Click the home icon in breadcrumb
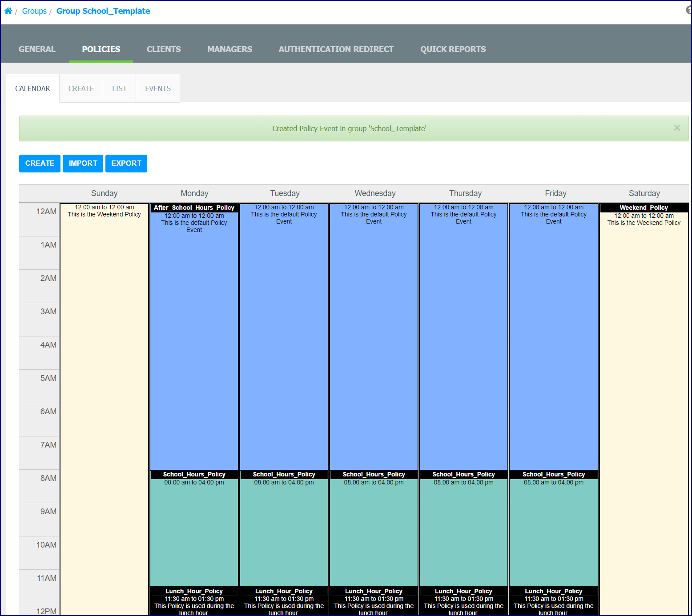Viewport: 692px width, 616px height. point(8,11)
